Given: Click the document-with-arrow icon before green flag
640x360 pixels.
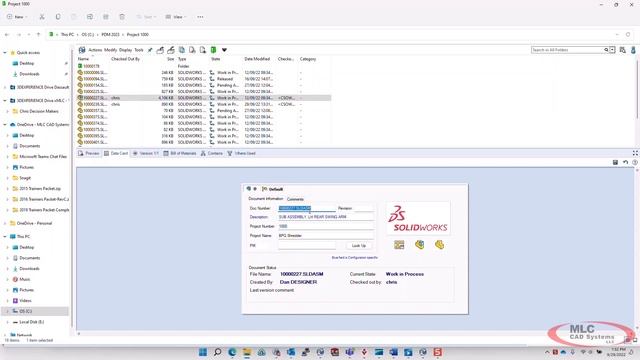Looking at the screenshot, I should [203, 50].
